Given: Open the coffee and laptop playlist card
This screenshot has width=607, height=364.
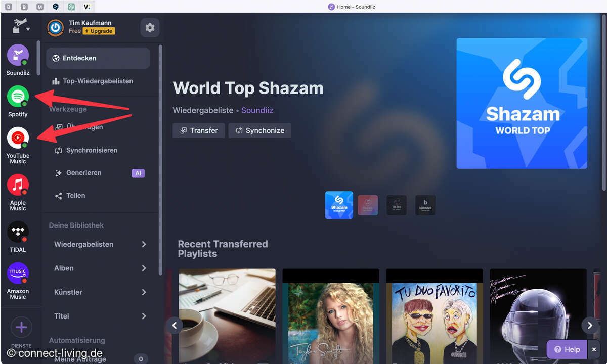Looking at the screenshot, I should click(227, 316).
